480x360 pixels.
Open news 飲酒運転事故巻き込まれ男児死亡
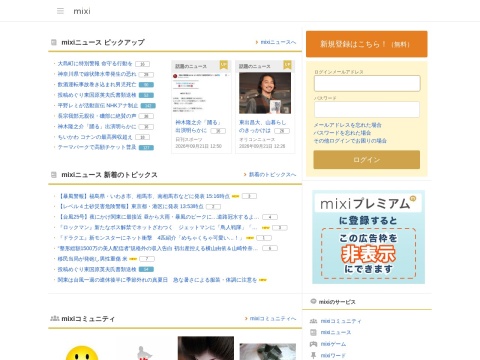(97, 84)
